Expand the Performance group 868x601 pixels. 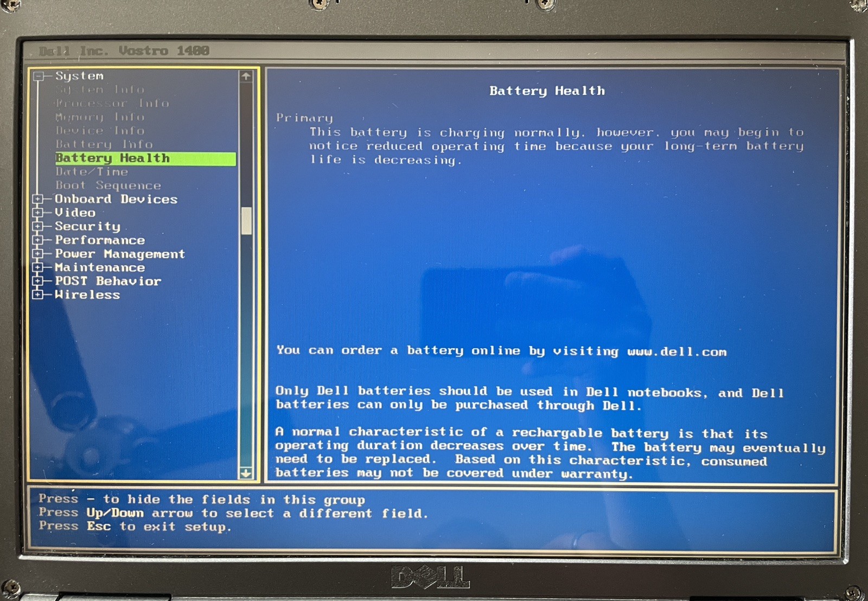[x=38, y=240]
